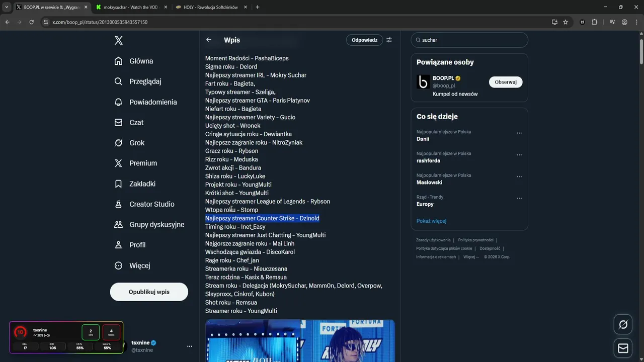Click the Przeglądaj magnifier icon

click(119, 81)
